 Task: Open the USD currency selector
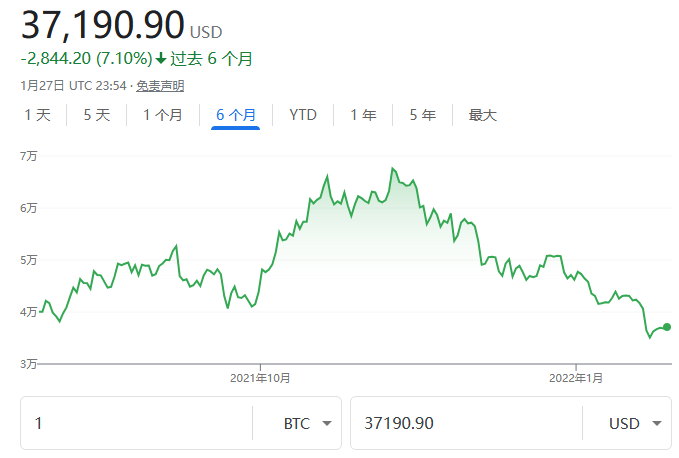pos(627,423)
